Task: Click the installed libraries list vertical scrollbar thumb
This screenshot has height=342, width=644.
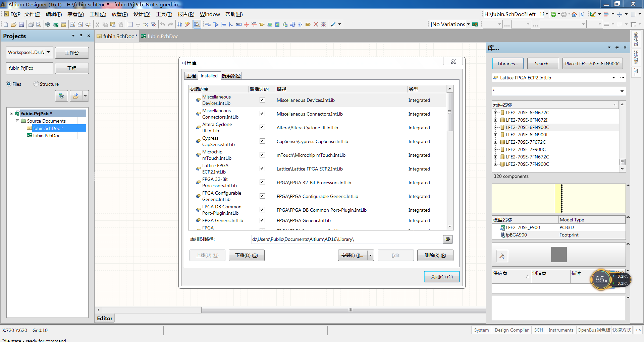Action: pyautogui.click(x=450, y=112)
